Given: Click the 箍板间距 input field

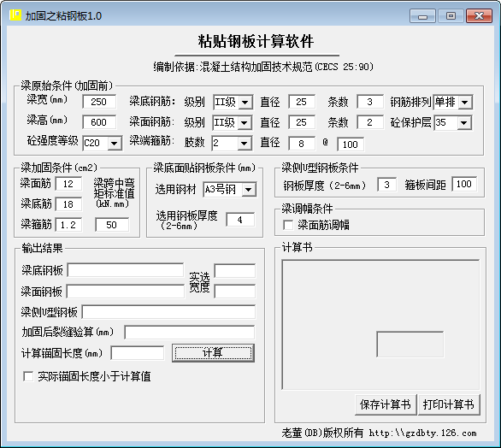Looking at the screenshot, I should tap(464, 184).
